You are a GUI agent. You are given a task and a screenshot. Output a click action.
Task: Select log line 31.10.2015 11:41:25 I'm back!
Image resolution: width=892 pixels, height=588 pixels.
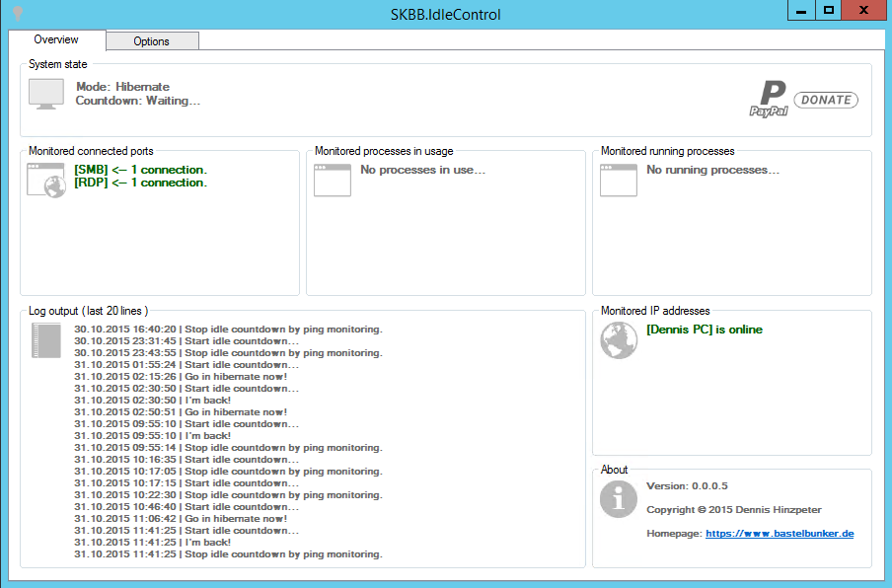click(153, 543)
